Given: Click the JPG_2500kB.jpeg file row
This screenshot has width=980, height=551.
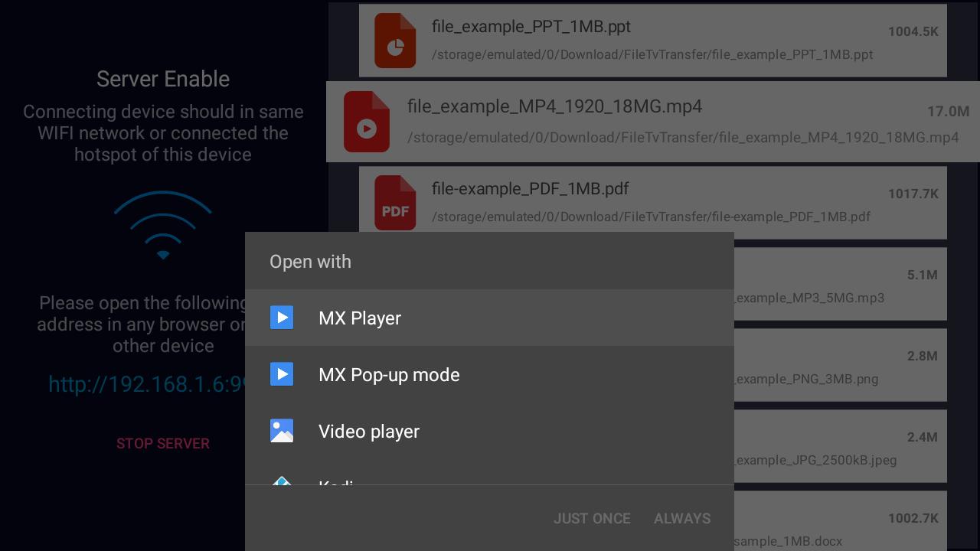Looking at the screenshot, I should click(x=841, y=445).
